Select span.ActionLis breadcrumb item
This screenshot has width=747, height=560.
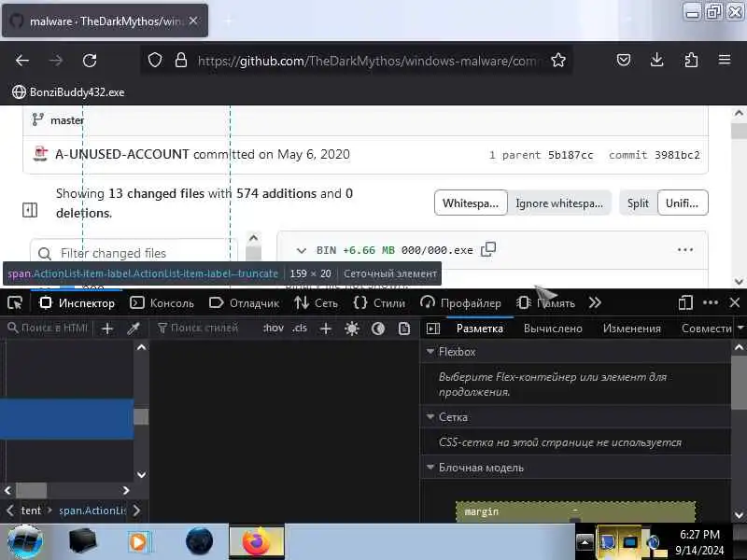pyautogui.click(x=92, y=511)
